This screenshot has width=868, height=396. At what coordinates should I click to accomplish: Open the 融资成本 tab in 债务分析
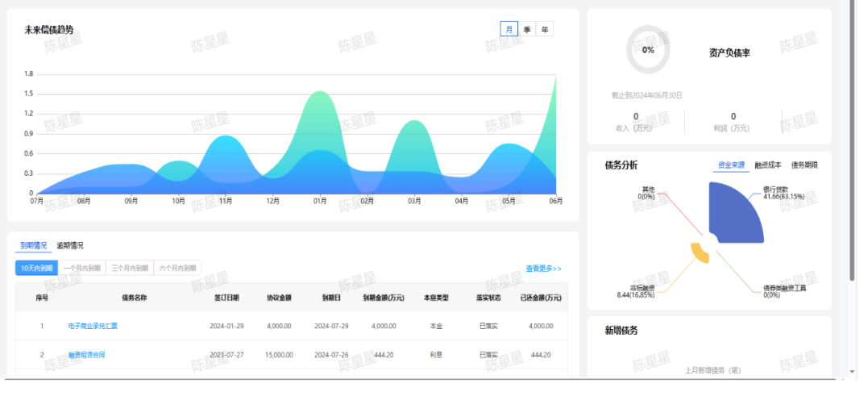point(767,165)
